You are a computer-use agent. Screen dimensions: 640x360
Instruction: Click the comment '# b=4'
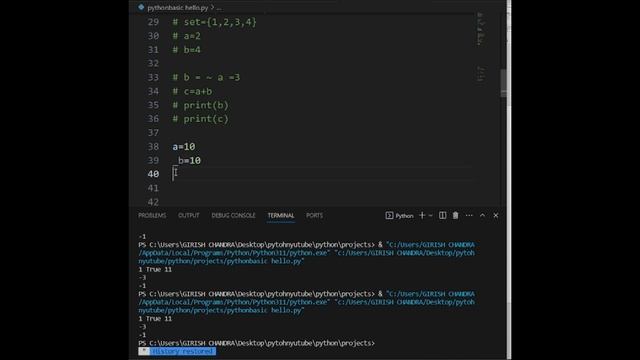point(187,50)
